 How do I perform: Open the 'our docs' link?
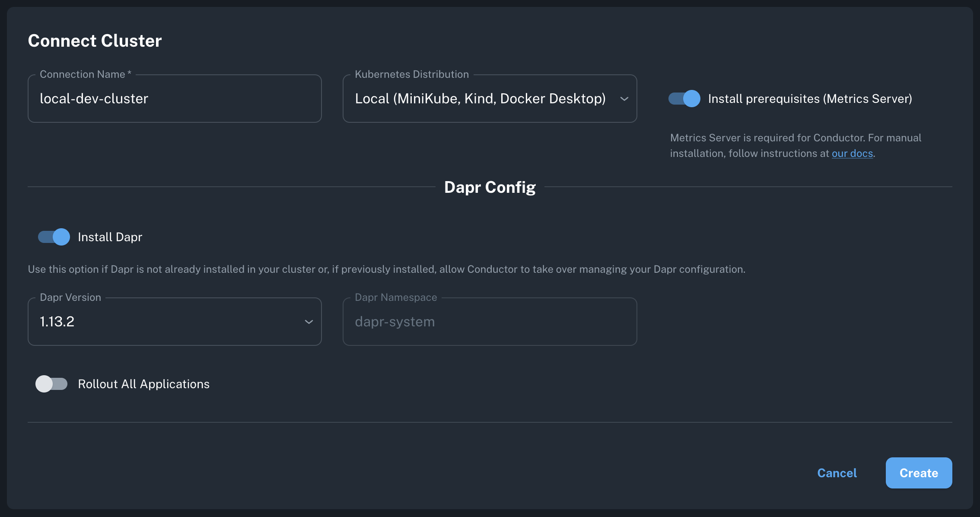pos(852,153)
